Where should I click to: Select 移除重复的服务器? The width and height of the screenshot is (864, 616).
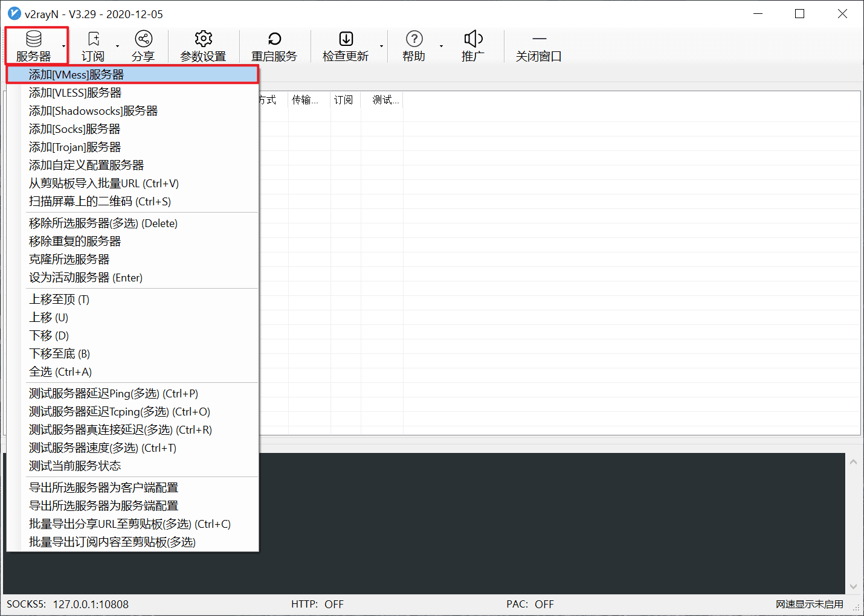pyautogui.click(x=132, y=241)
